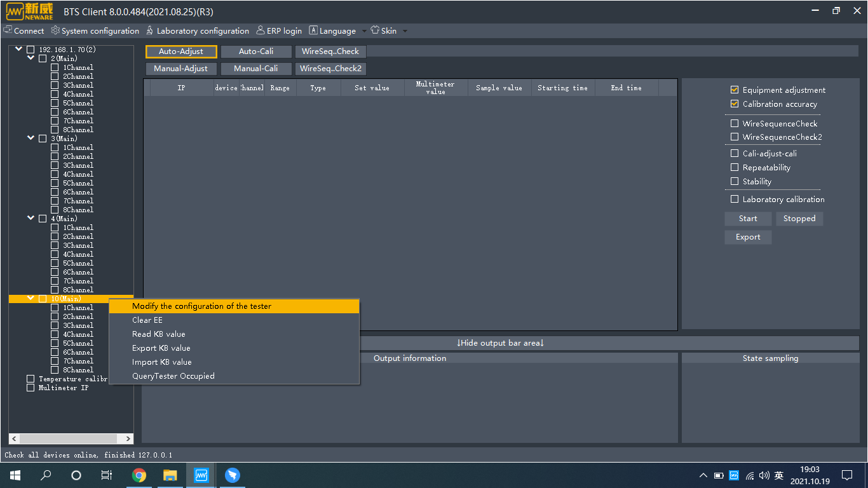Choose Export KB value menu entry
The height and width of the screenshot is (488, 868).
161,348
